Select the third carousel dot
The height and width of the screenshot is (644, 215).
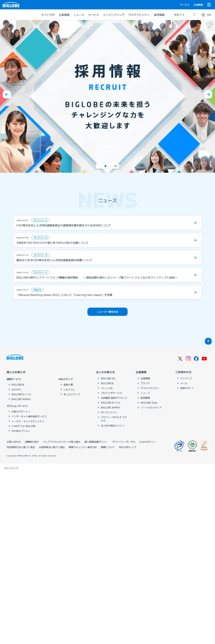click(x=111, y=166)
